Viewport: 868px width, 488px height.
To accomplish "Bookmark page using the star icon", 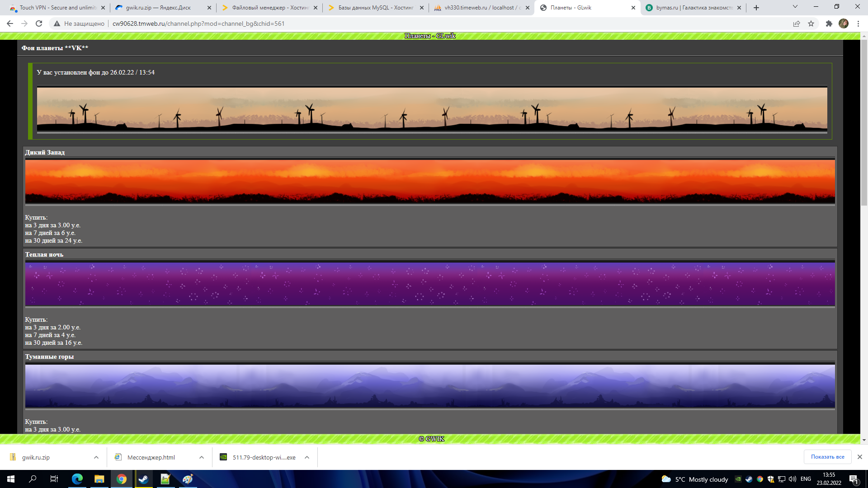I will point(811,23).
